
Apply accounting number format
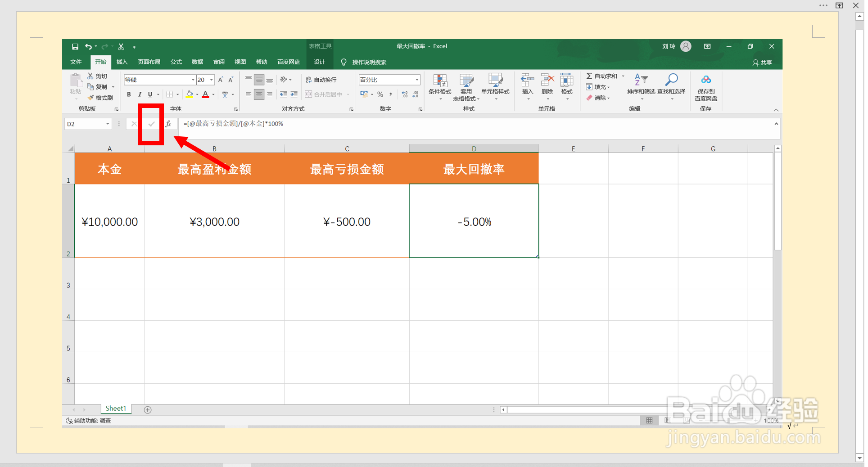(x=364, y=94)
